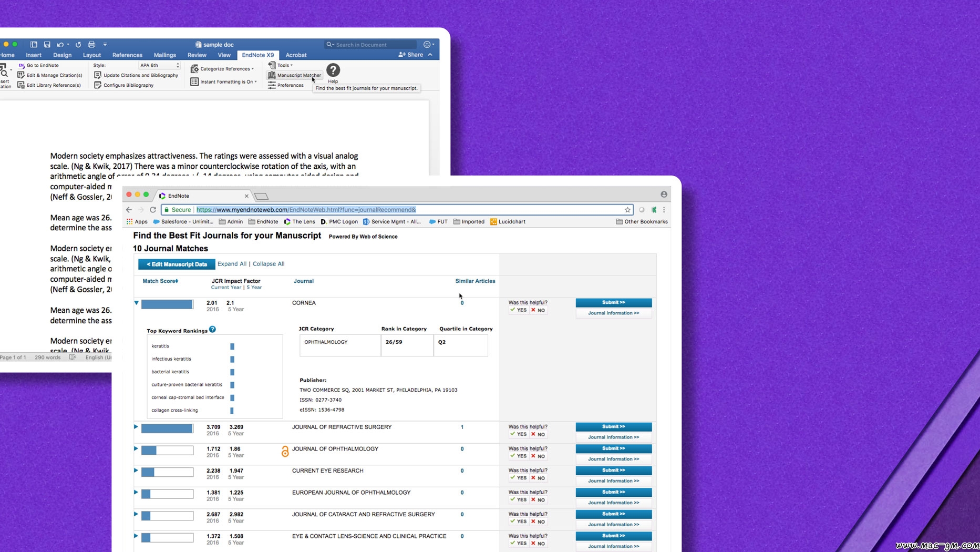Viewport: 980px width, 552px height.
Task: Mark Current Eye Research helpful NO
Action: click(538, 478)
